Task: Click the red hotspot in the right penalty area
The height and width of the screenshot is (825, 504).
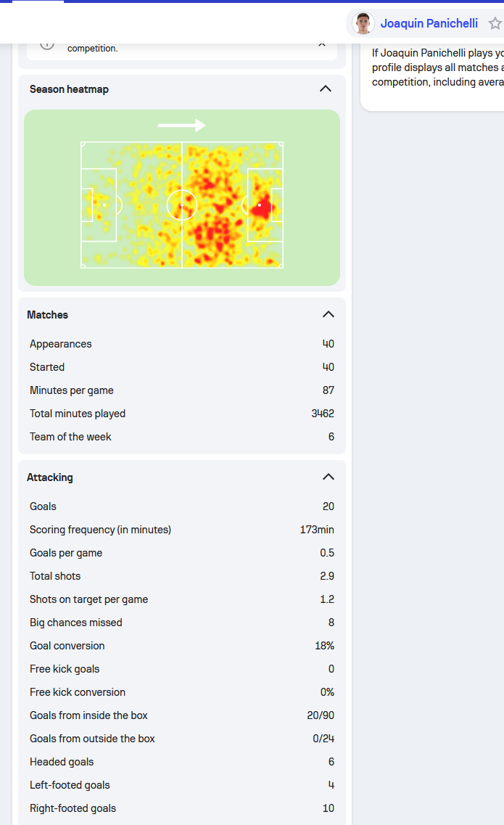Action: tap(261, 207)
